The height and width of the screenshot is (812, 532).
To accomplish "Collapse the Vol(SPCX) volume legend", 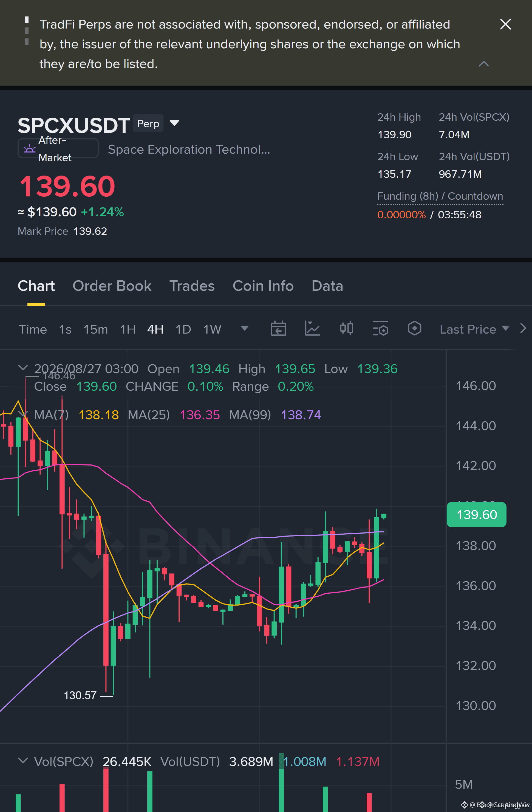I will (x=23, y=760).
